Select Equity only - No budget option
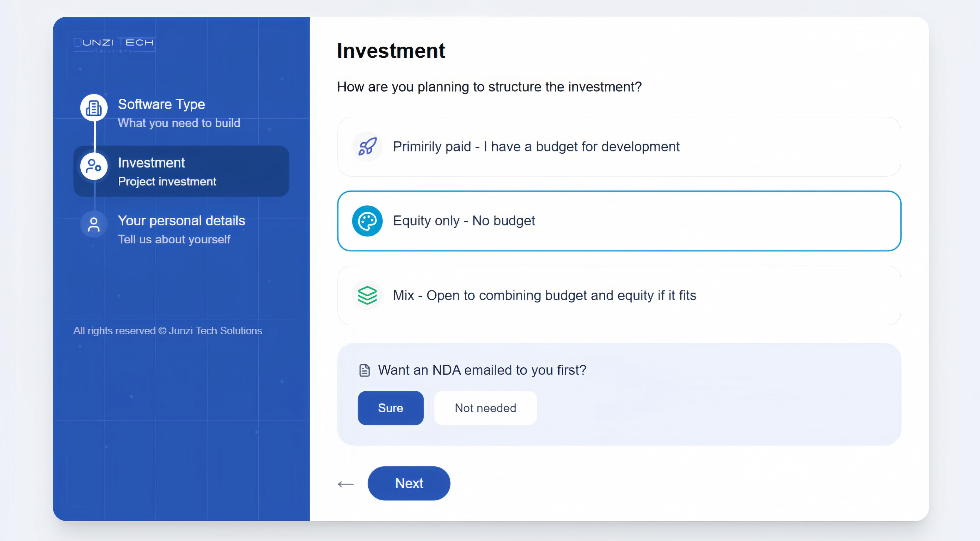Image resolution: width=980 pixels, height=541 pixels. point(619,221)
